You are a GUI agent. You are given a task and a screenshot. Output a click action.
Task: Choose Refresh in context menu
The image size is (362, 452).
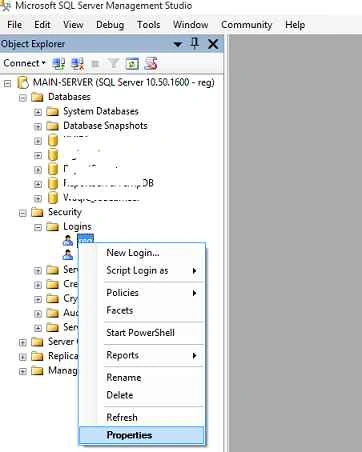tap(141, 418)
